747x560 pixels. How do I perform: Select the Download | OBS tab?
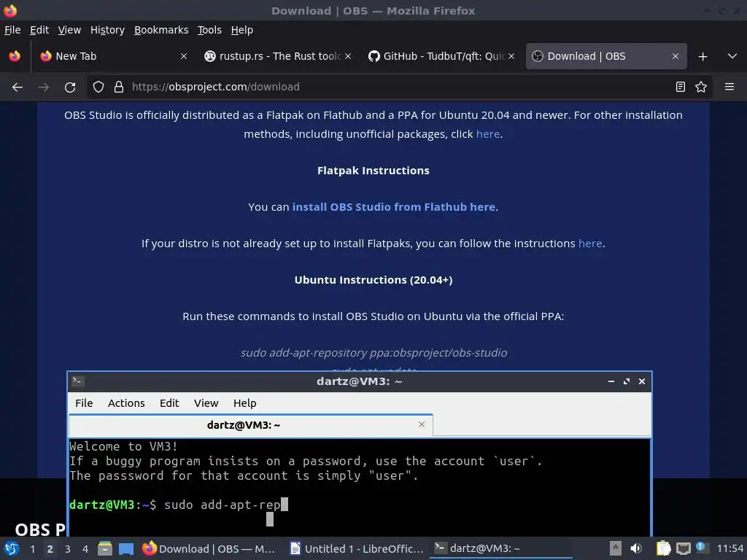pyautogui.click(x=606, y=56)
